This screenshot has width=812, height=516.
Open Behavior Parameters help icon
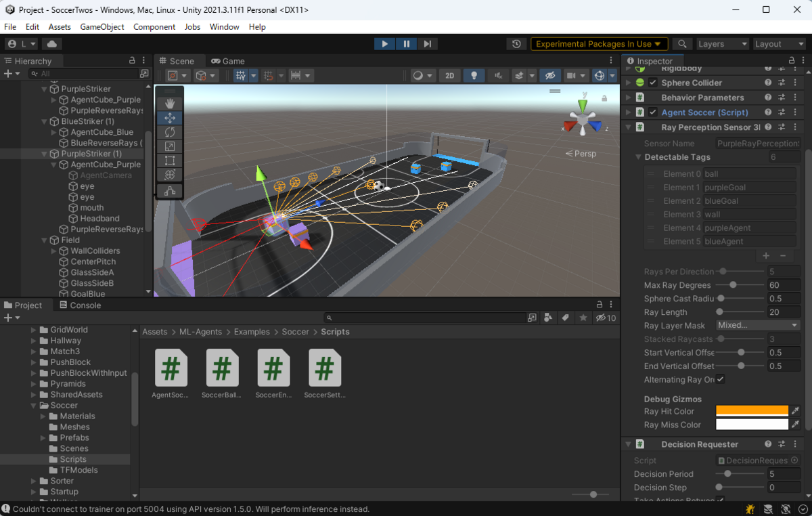(768, 98)
